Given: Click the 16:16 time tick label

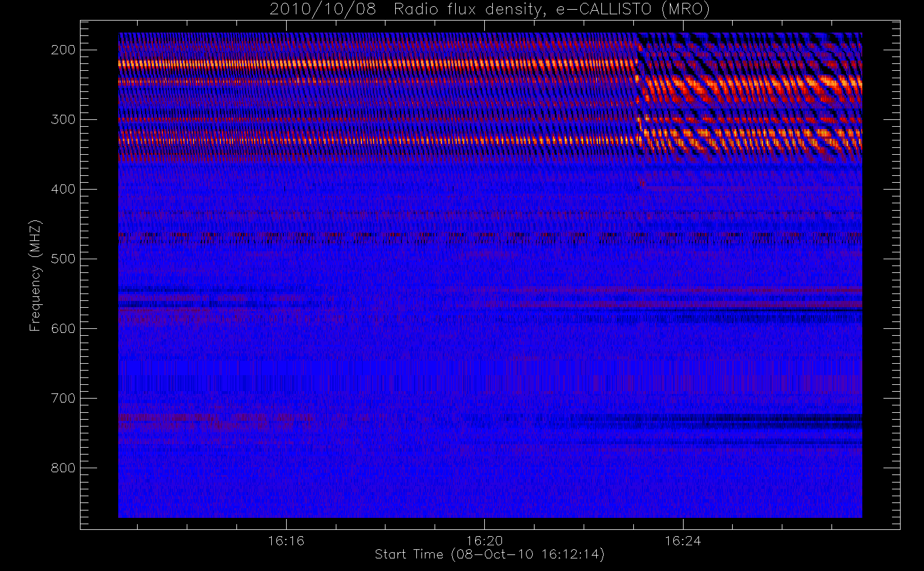Looking at the screenshot, I should (286, 541).
